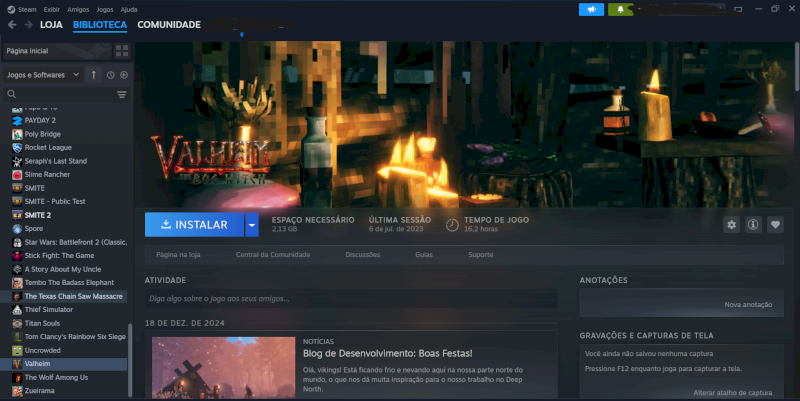Go back with the left arrow
The height and width of the screenshot is (401, 800).
pyautogui.click(x=12, y=24)
